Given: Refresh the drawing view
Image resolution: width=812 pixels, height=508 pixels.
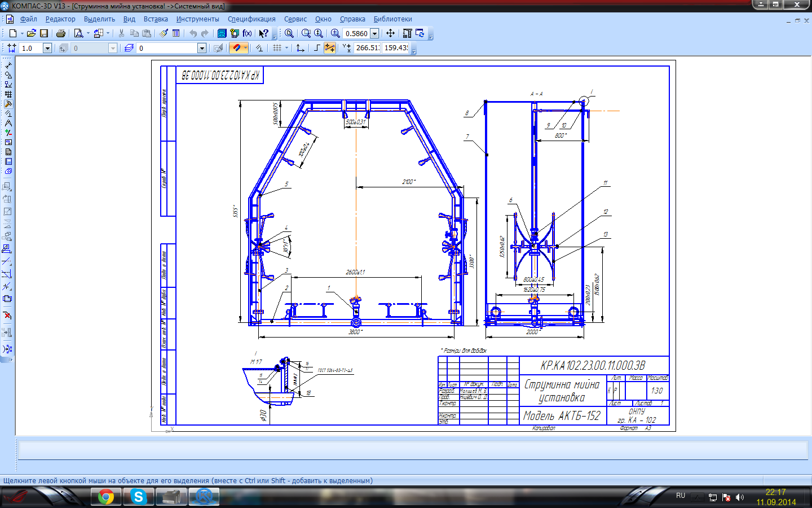Looking at the screenshot, I should 420,33.
